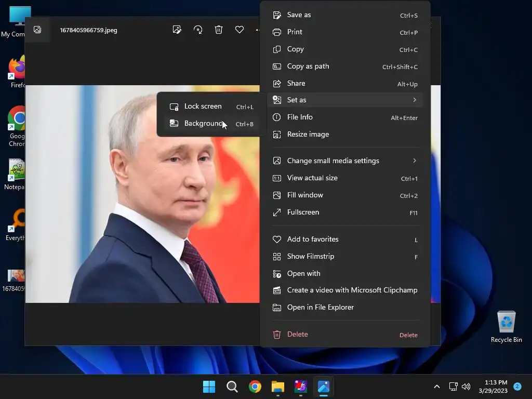The image size is (532, 399).
Task: Set image as Lock screen
Action: (211, 107)
